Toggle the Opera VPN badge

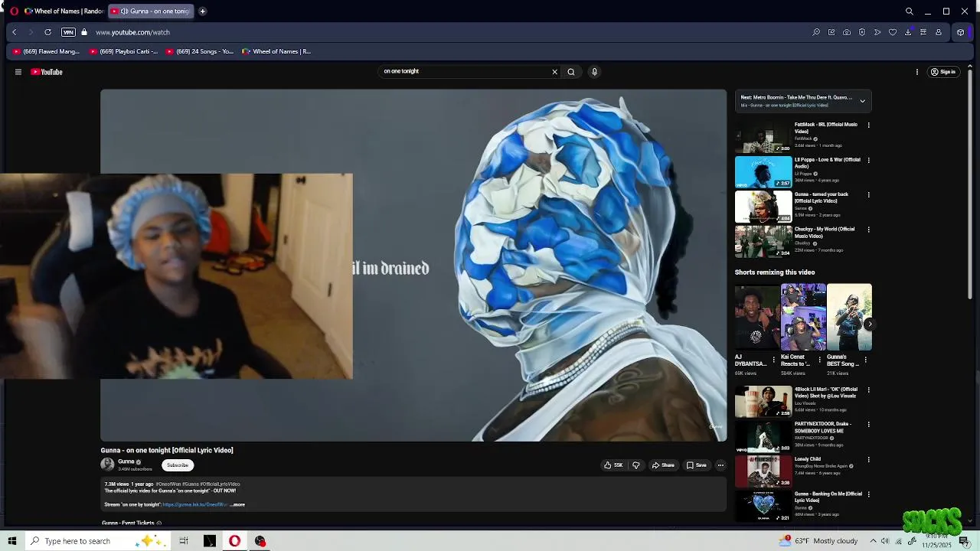click(x=68, y=32)
